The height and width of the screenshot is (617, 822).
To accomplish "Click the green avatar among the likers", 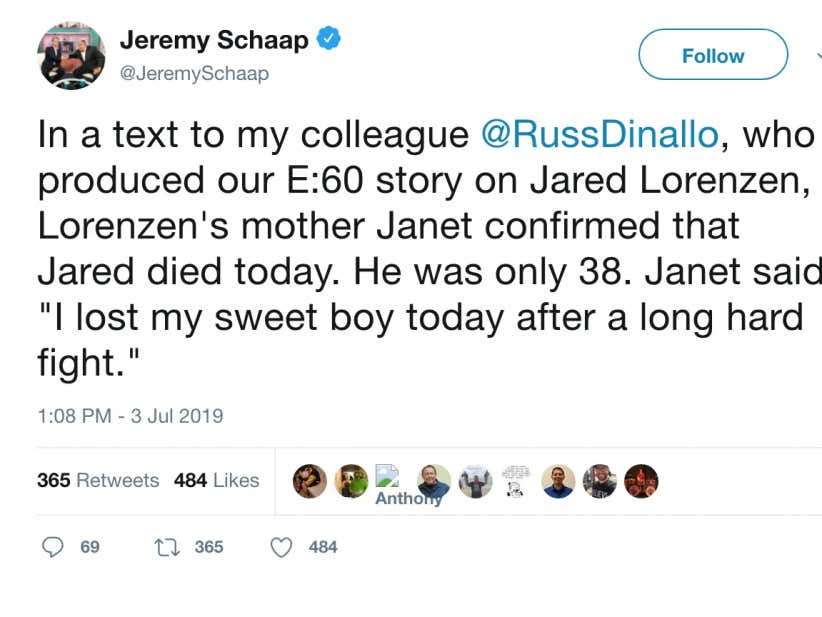I will pos(351,480).
